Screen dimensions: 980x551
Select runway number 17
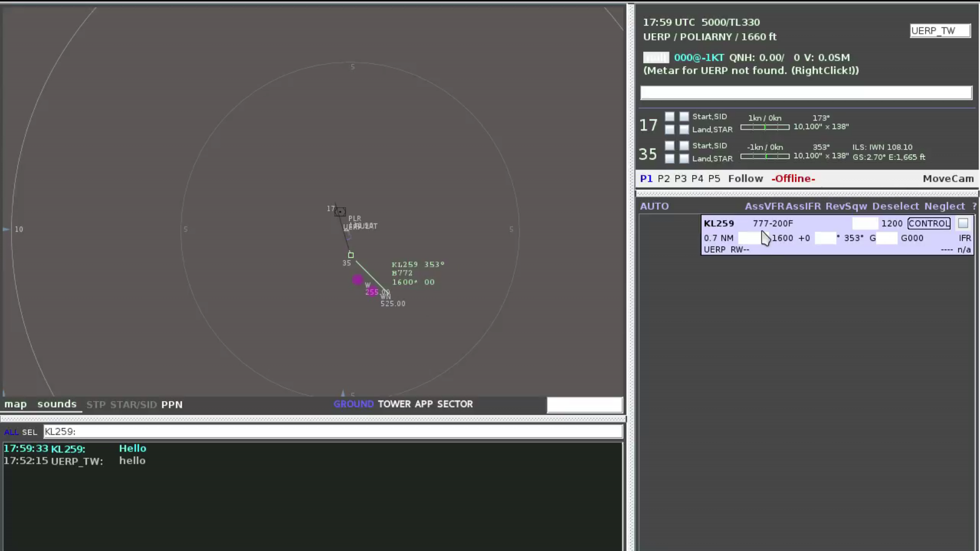point(648,126)
